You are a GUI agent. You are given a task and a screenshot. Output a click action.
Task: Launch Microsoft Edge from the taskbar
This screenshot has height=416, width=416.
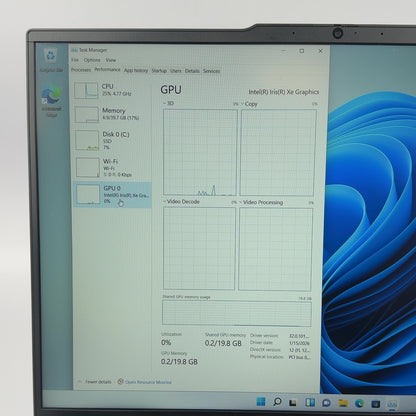359,403
